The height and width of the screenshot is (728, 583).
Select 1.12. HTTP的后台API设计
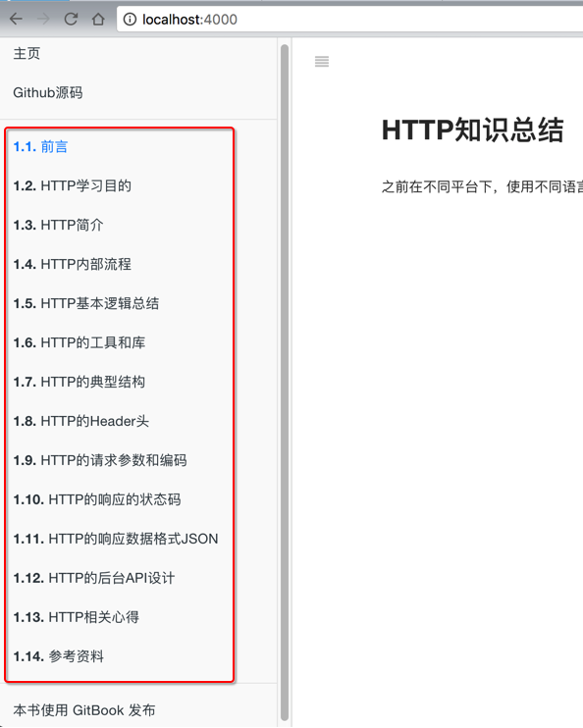pos(94,578)
